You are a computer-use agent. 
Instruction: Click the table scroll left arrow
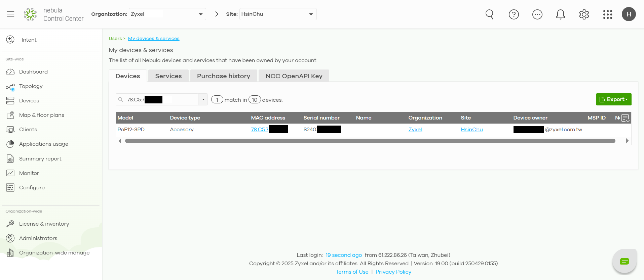(x=120, y=141)
